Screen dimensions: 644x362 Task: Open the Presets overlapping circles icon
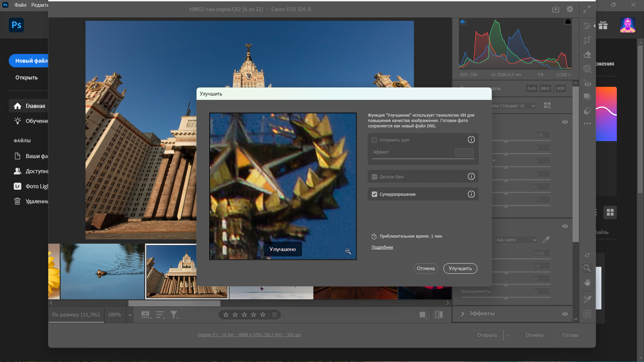[587, 111]
